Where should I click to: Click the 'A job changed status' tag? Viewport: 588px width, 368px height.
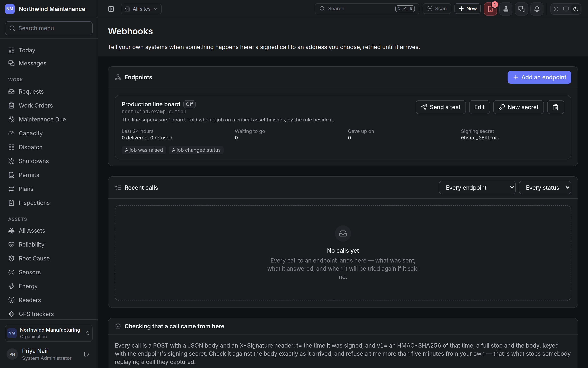point(196,150)
